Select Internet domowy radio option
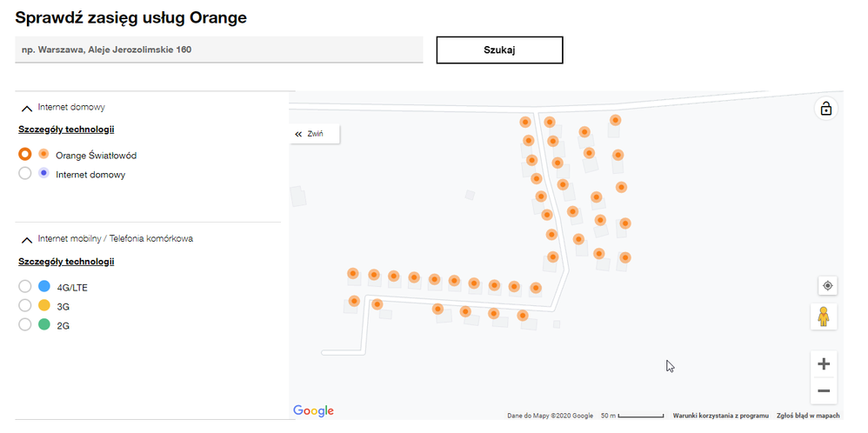Screen dimensions: 868x433 (25, 174)
